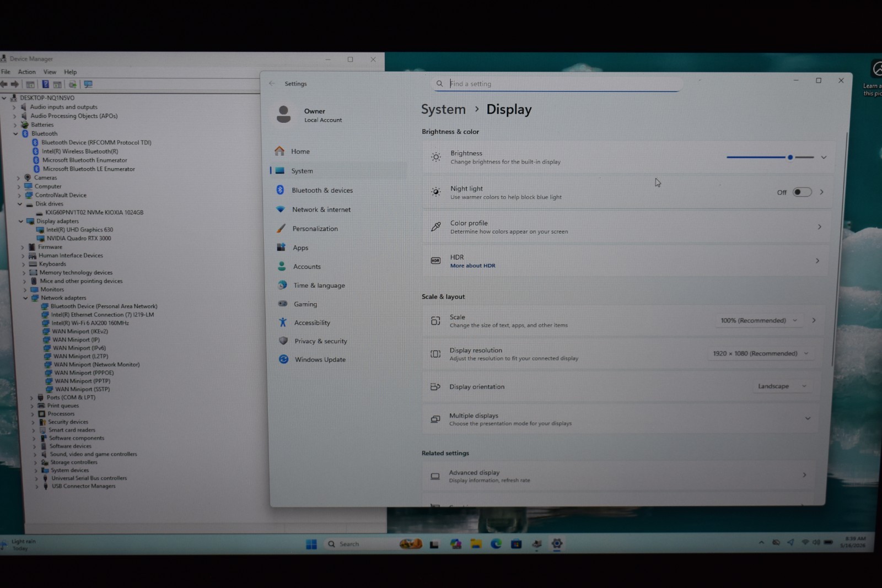882x588 pixels.
Task: Open File Explorer from taskbar
Action: click(476, 544)
